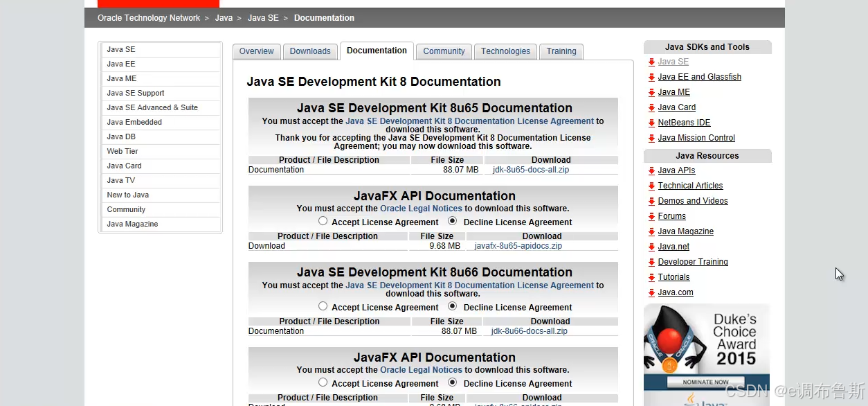Open the Community tab
868x406 pixels.
point(444,51)
